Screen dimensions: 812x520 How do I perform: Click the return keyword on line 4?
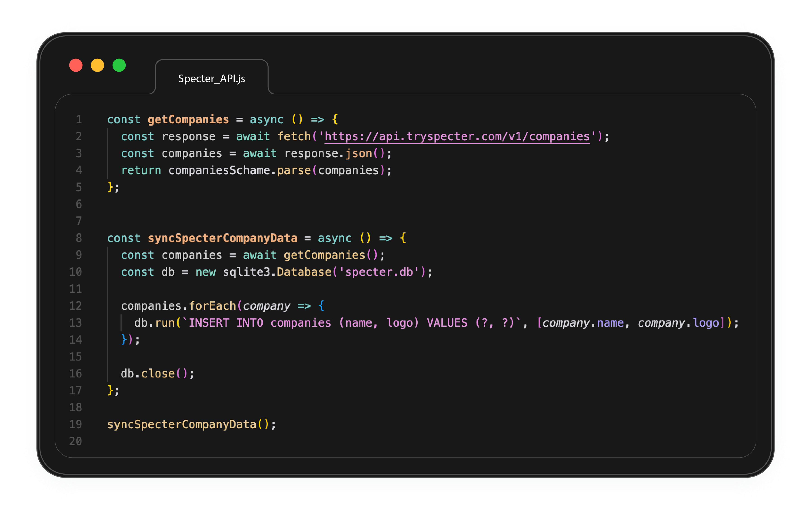(141, 170)
